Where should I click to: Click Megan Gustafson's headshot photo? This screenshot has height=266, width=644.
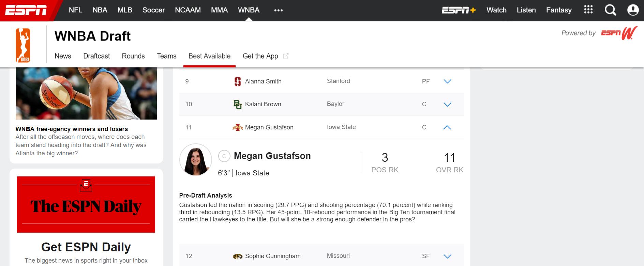pos(196,160)
